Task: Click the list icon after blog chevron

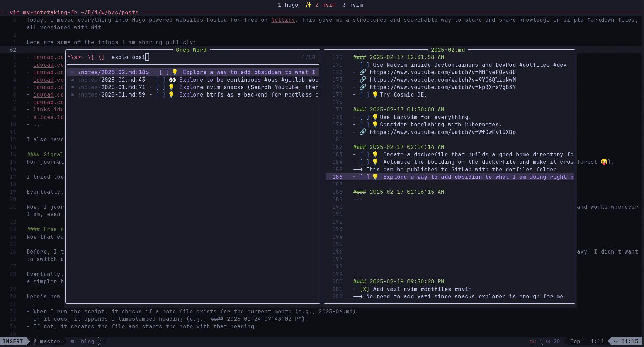Action: (106, 341)
